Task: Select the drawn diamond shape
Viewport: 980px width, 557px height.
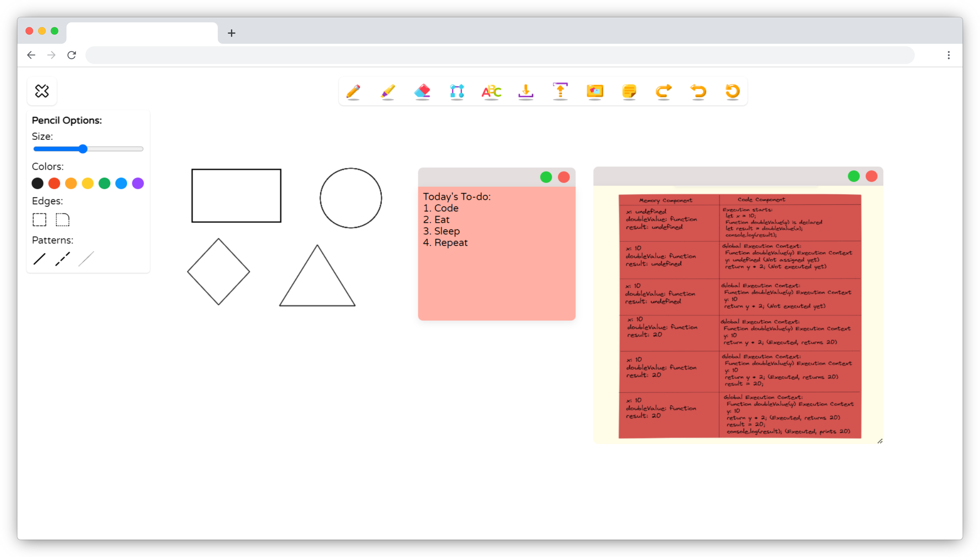Action: pyautogui.click(x=218, y=272)
